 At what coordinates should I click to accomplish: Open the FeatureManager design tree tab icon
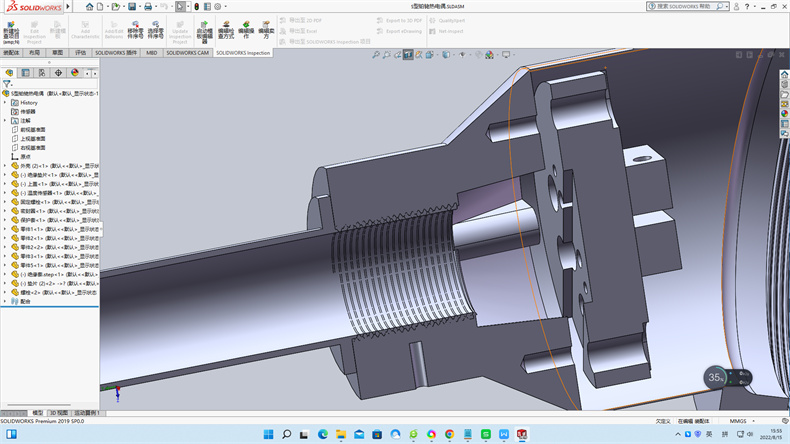(x=9, y=72)
